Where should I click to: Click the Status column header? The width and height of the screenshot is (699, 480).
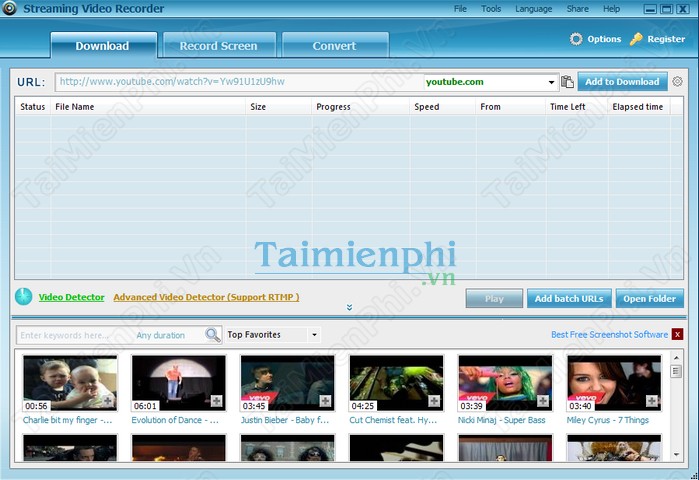coord(33,107)
